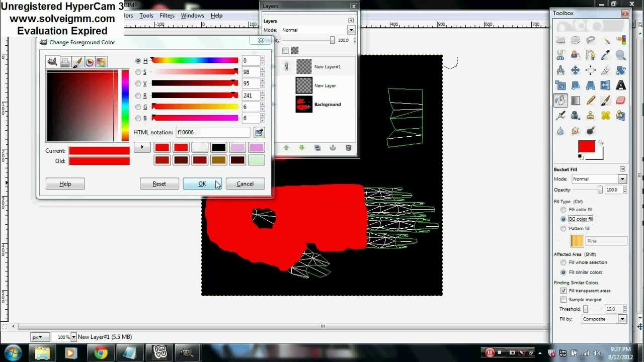Select the V value radio button
Viewport: 644px width, 362px height.
(138, 84)
